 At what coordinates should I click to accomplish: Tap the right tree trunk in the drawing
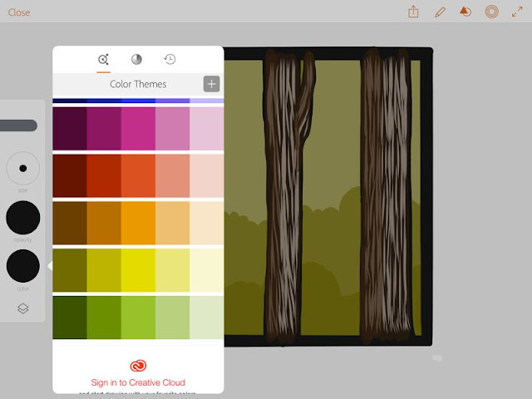click(x=386, y=195)
